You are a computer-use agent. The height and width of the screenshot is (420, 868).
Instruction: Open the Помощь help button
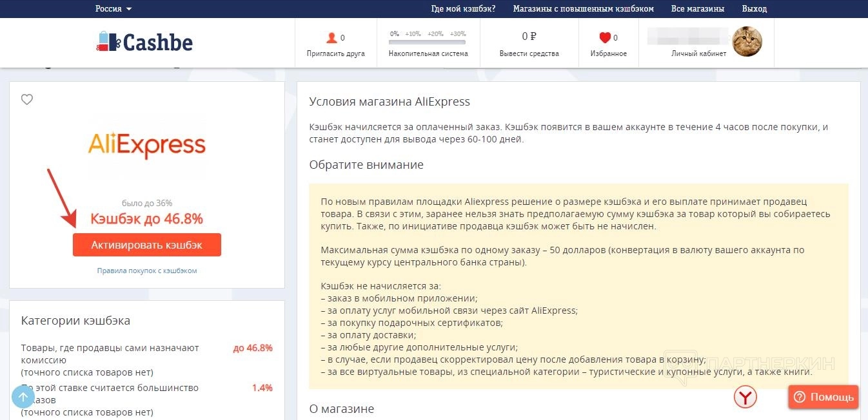click(x=824, y=397)
